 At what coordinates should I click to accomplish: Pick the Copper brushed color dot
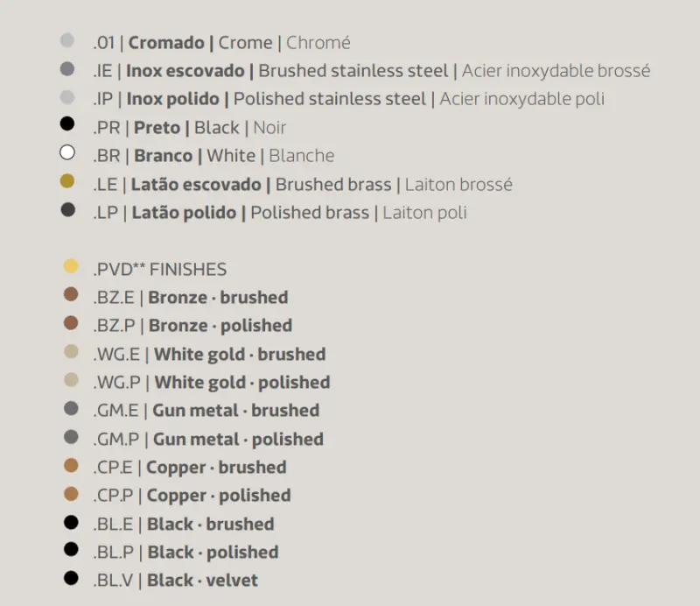coord(71,465)
